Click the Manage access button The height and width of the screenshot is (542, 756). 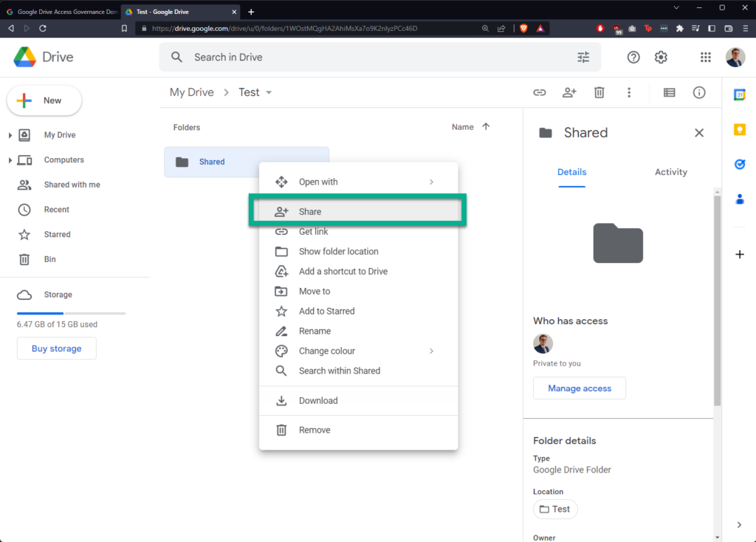[x=579, y=388]
